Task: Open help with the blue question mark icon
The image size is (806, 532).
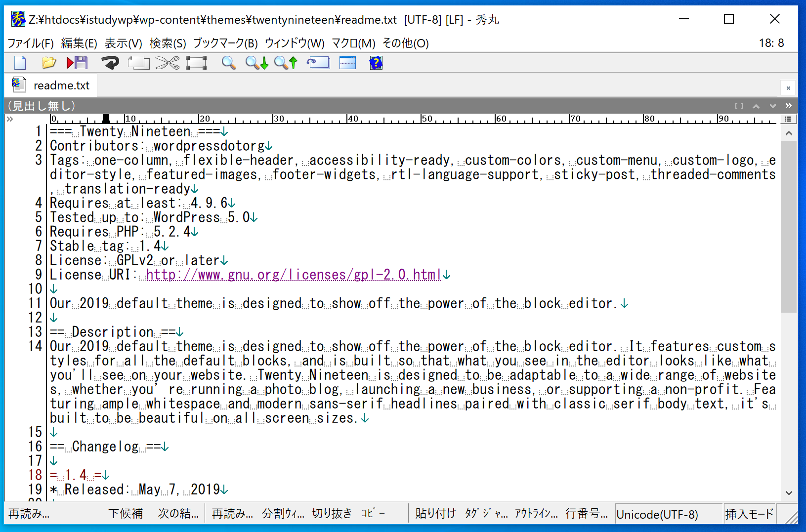Action: click(x=376, y=63)
